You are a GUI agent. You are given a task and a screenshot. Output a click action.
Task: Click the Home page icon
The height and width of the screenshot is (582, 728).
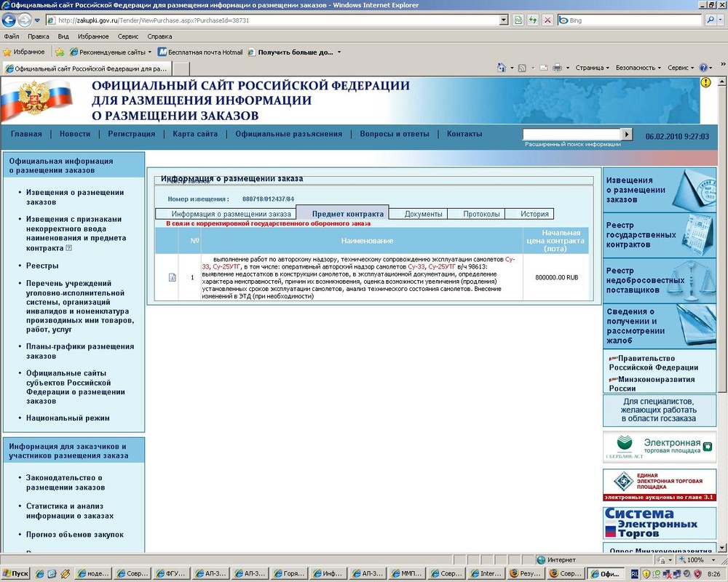click(x=502, y=68)
